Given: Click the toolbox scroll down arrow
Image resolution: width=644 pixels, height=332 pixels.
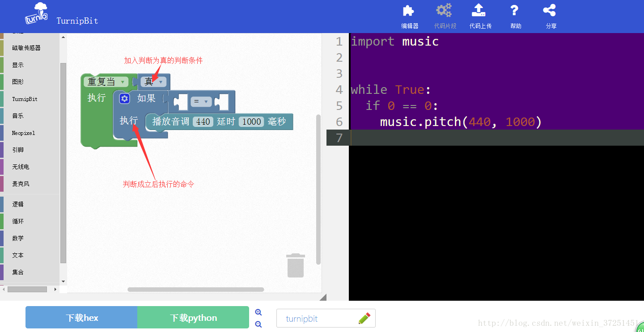Looking at the screenshot, I should [x=63, y=282].
